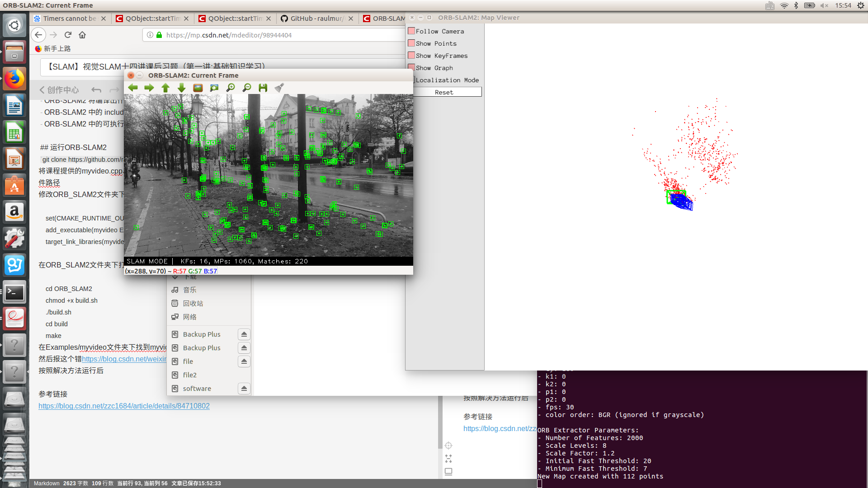Open GitHub - raulmur browser tab
This screenshot has width=868, height=488.
(316, 19)
